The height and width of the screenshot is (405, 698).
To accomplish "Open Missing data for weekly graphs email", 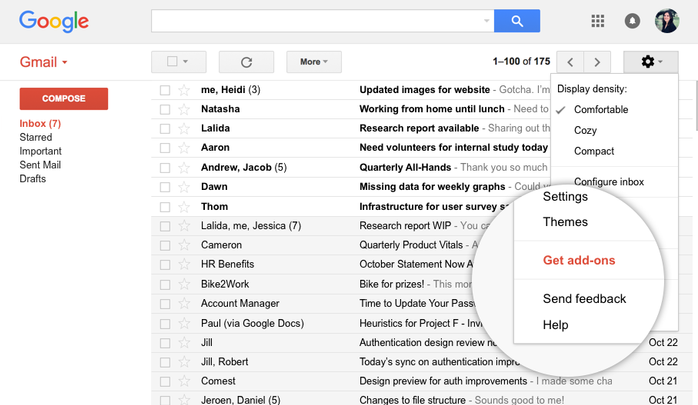I will [432, 186].
